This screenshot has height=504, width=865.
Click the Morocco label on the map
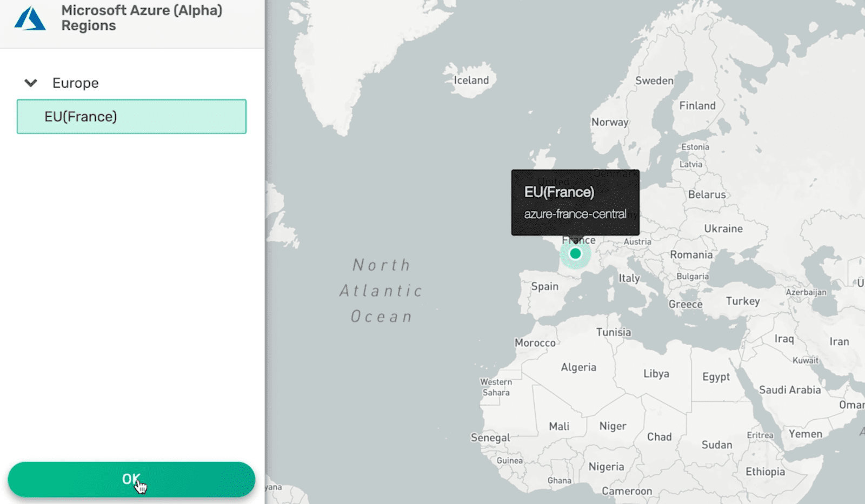point(535,343)
